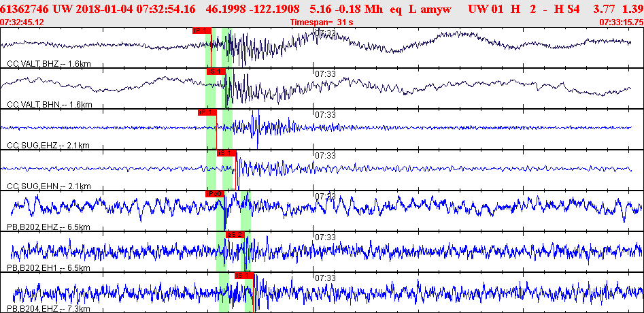Select the CC.SUG.EHZ channel label

(47, 146)
